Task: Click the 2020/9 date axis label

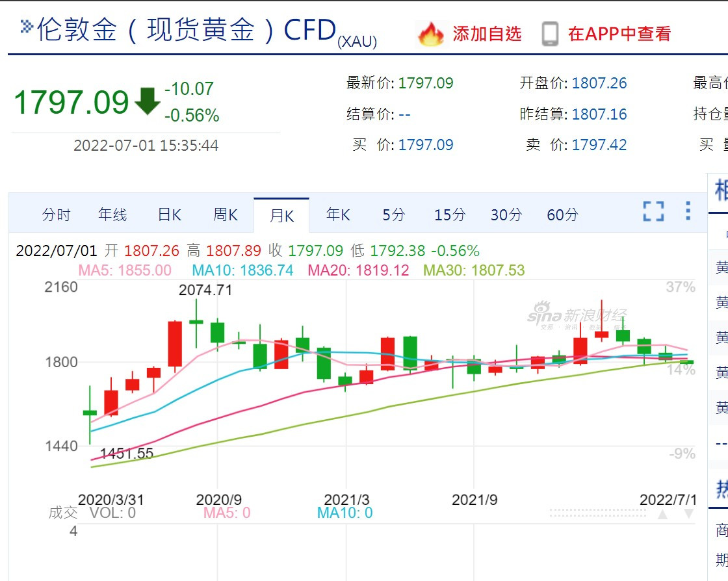Action: pos(218,500)
